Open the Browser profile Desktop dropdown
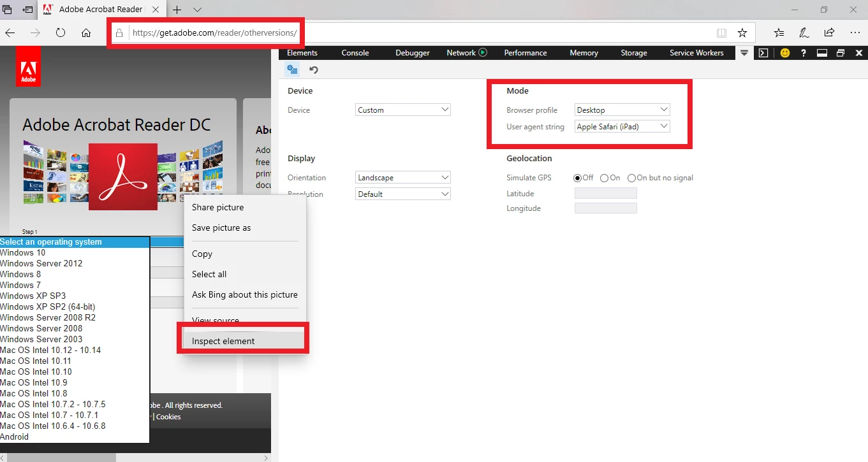This screenshot has height=462, width=868. [622, 110]
